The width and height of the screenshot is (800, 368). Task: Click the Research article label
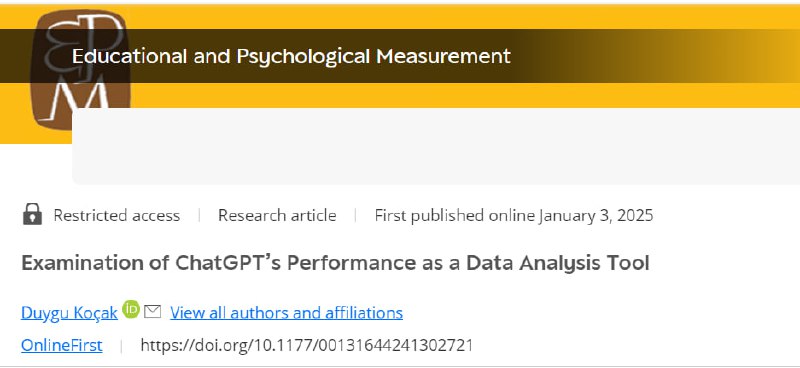pos(277,215)
